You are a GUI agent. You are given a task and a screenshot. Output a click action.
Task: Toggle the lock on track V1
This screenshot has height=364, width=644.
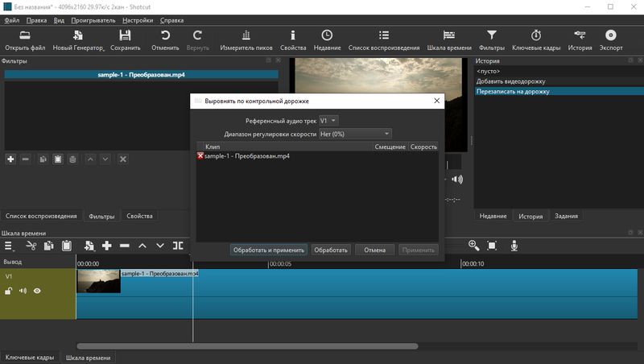(9, 291)
